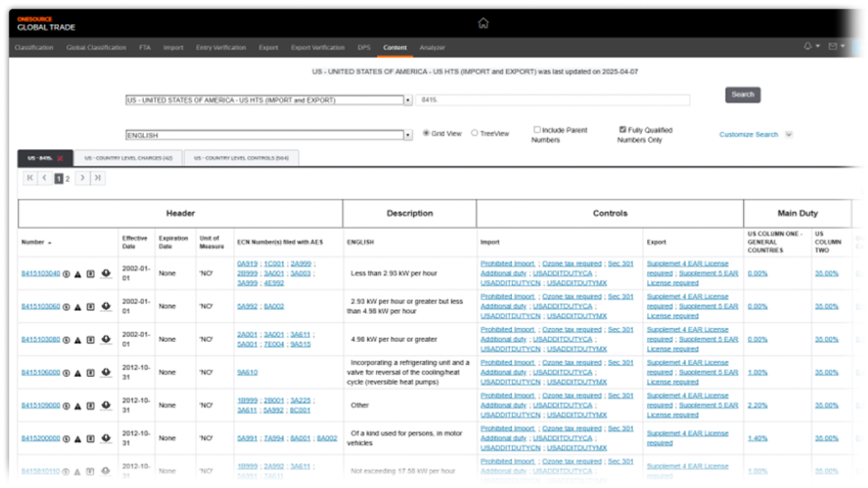Click the Search button
The height and width of the screenshot is (488, 868).
743,95
